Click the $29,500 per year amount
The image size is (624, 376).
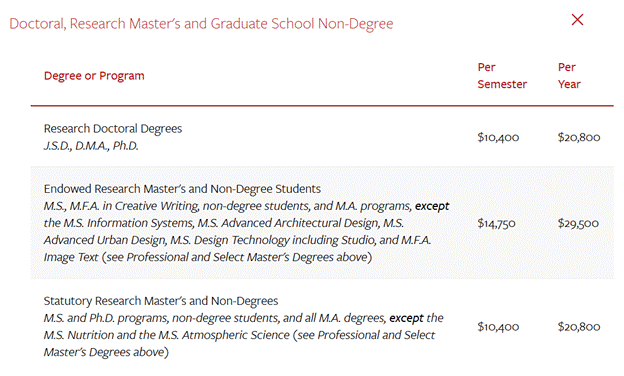point(578,223)
